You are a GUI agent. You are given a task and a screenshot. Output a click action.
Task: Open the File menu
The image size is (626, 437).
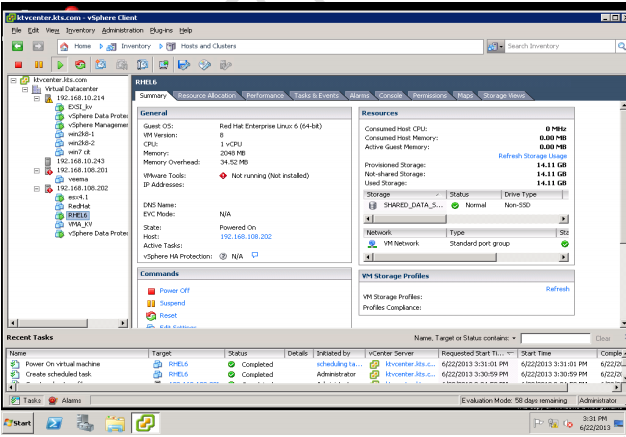(x=16, y=30)
